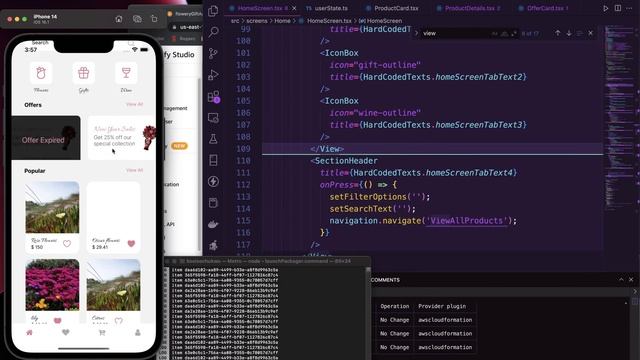Click 'ViewAllProducts' string on line 115
Viewport: 640px width, 360px height.
467,221
